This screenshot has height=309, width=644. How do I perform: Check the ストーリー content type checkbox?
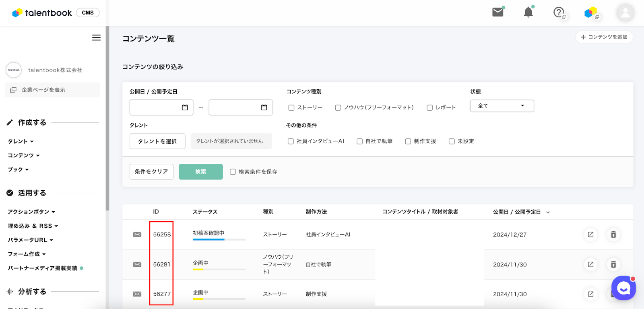[x=291, y=107]
